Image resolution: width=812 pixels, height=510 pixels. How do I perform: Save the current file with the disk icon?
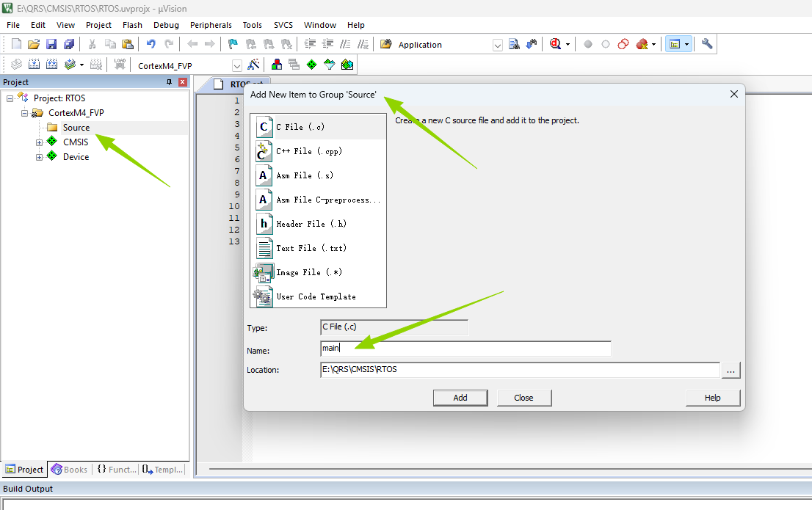(51, 45)
